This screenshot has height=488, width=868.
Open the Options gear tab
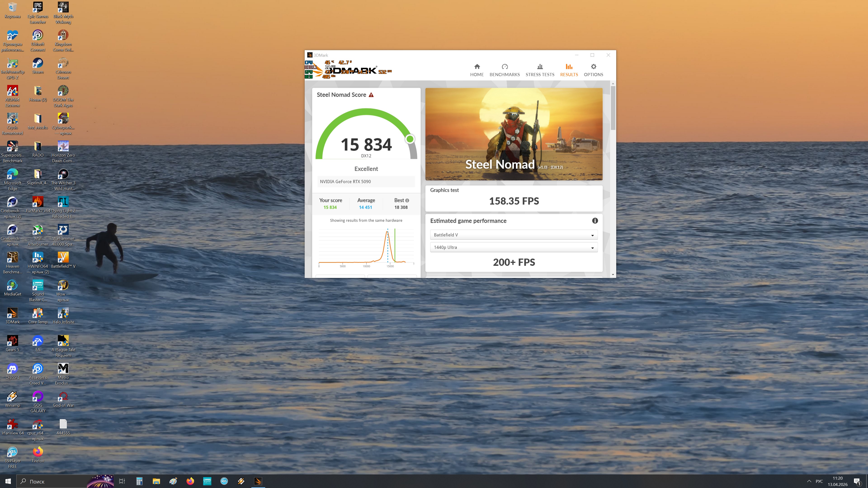[593, 70]
